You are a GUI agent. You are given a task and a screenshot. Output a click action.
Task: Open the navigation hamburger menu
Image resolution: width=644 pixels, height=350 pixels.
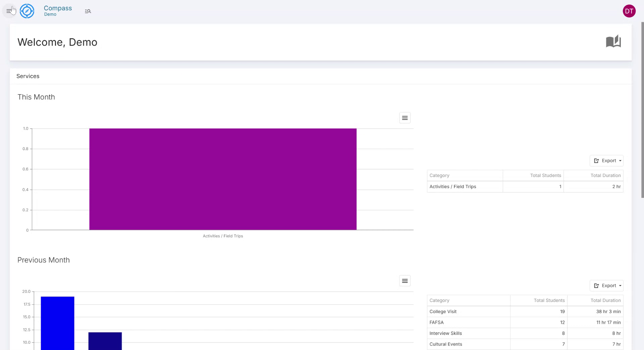pyautogui.click(x=9, y=11)
